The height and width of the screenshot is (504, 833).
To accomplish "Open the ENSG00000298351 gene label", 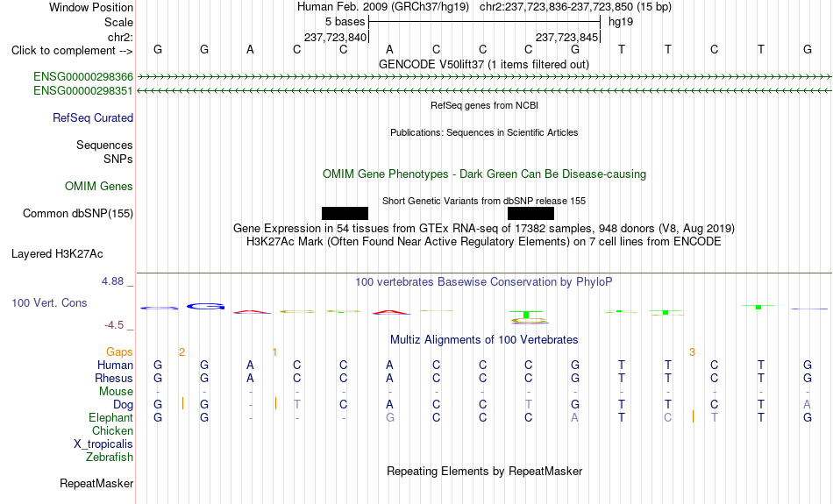I will [x=83, y=91].
